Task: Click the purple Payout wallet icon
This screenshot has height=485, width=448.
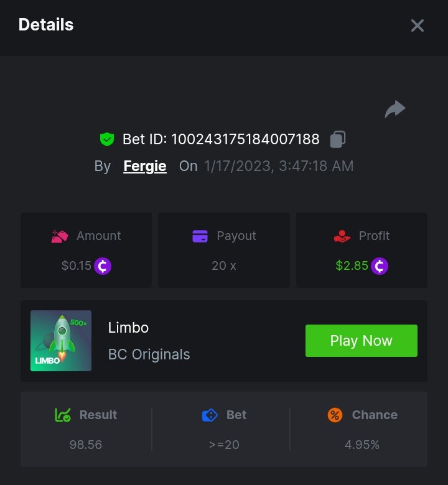Action: pos(200,236)
